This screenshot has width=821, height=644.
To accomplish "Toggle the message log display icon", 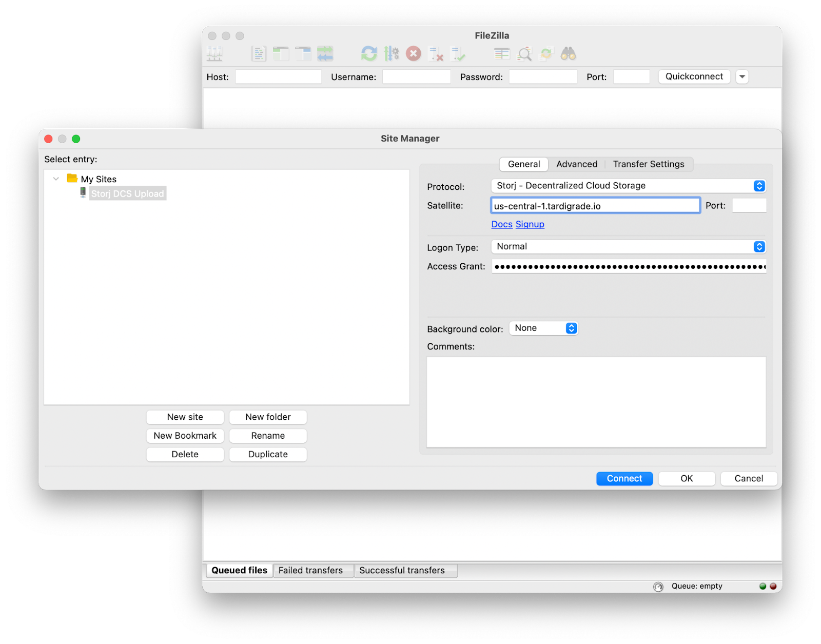I will pos(259,53).
